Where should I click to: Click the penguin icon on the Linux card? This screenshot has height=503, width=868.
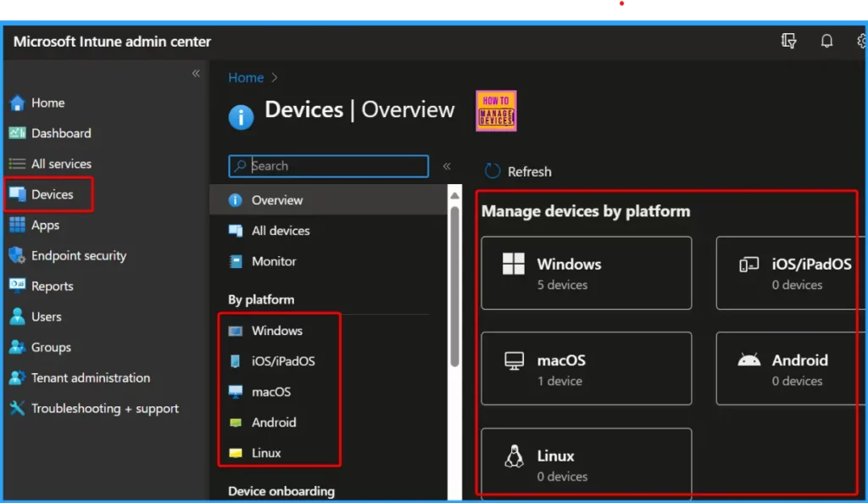514,456
